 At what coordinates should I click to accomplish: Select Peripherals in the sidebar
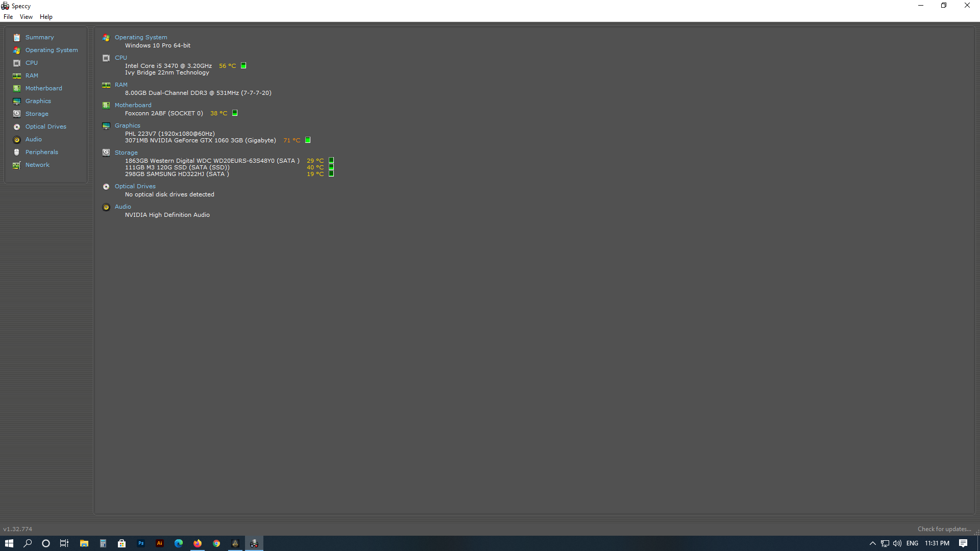42,152
